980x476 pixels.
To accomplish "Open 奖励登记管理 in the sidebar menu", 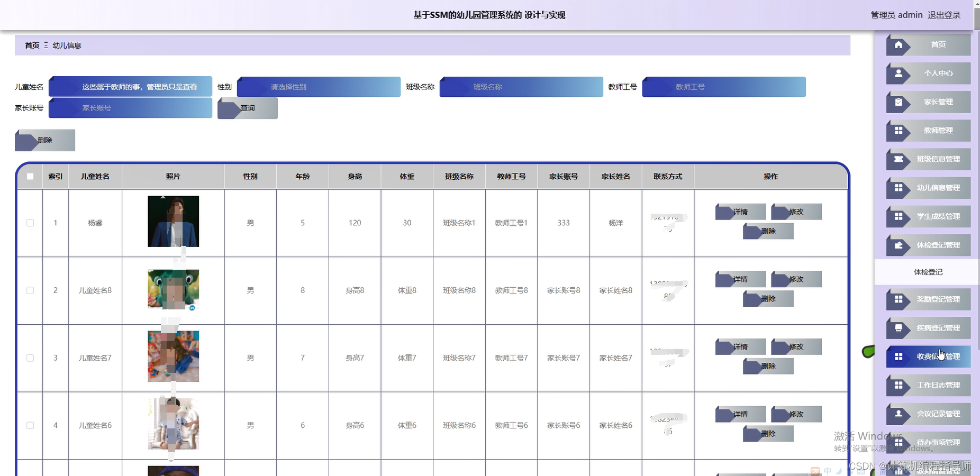I will (x=929, y=299).
